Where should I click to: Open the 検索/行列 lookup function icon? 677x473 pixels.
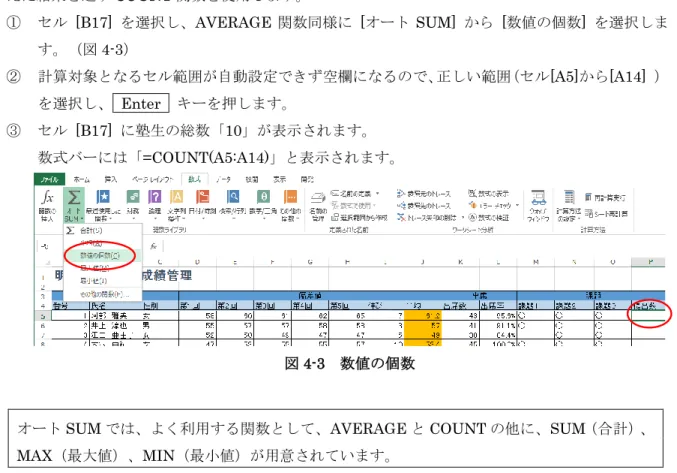pyautogui.click(x=233, y=197)
